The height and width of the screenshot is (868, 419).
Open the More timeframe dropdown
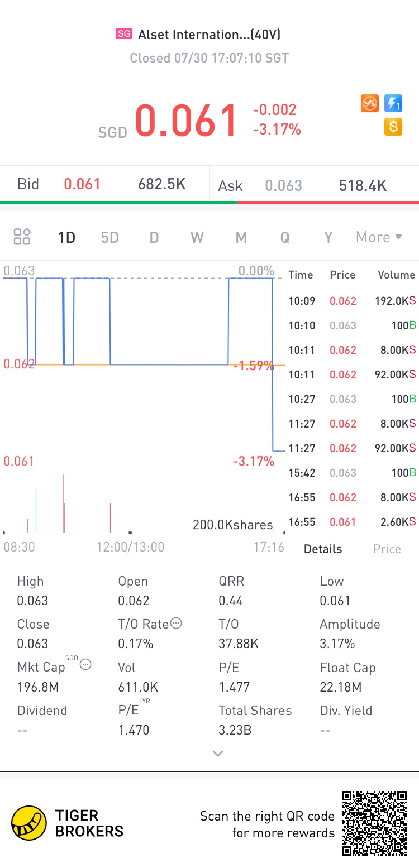(x=379, y=237)
